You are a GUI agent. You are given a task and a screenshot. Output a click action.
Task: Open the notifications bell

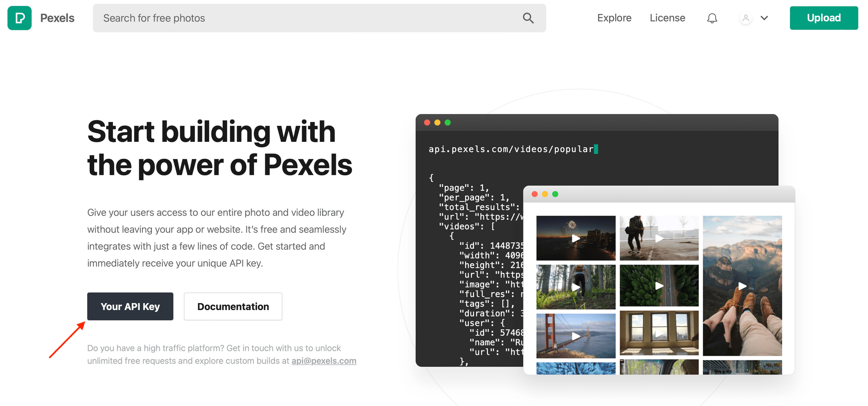click(x=712, y=18)
